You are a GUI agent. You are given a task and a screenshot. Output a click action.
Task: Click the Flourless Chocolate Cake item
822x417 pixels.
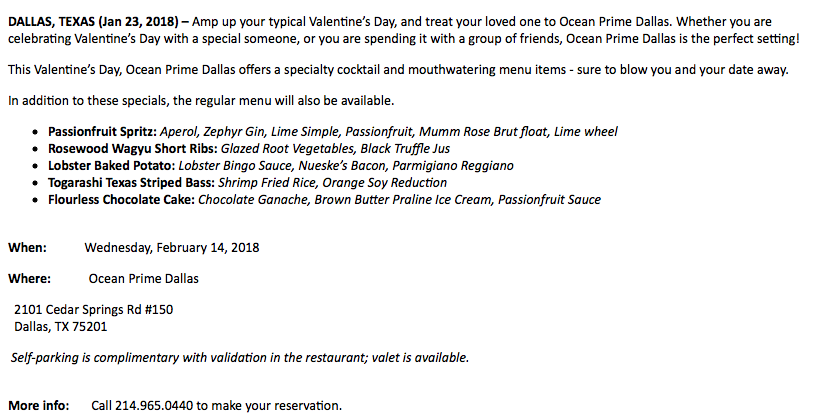tap(325, 200)
